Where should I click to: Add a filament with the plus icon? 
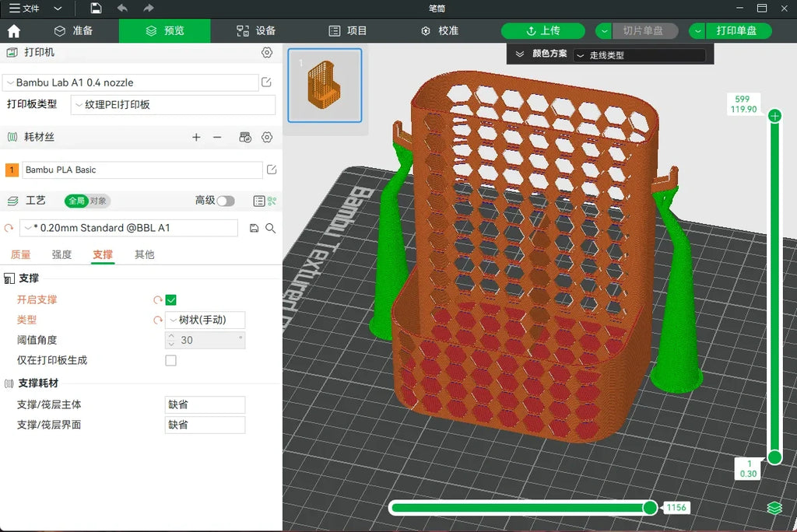[196, 137]
